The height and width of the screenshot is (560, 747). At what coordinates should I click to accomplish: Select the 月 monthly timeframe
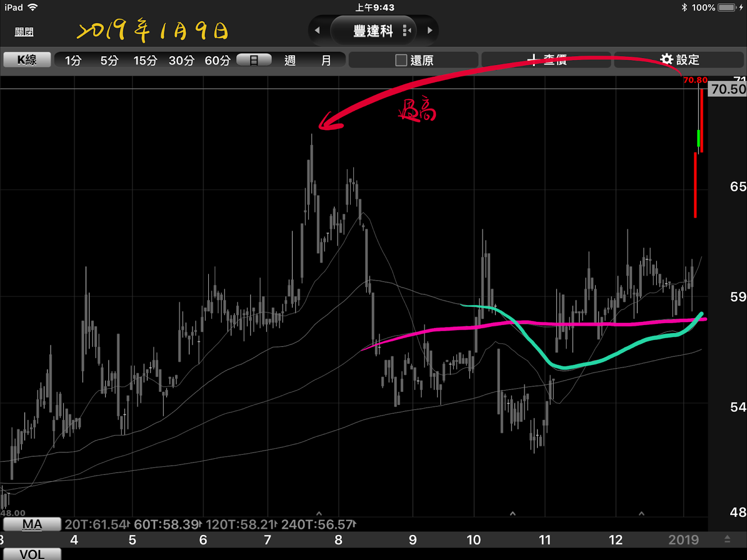(326, 60)
